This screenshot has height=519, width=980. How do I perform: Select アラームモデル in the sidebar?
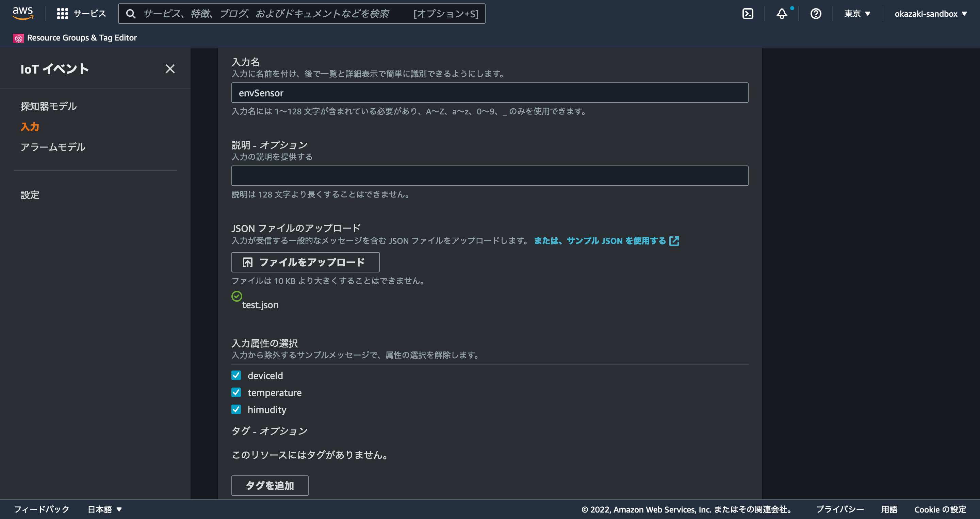(x=53, y=147)
